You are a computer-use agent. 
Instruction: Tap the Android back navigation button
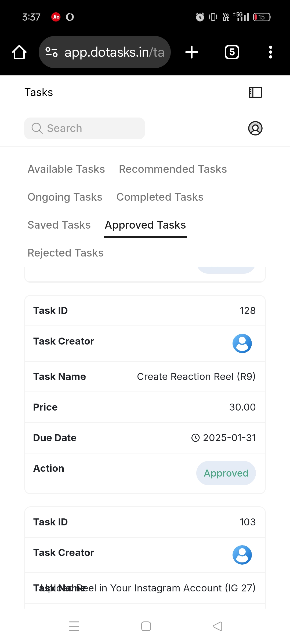(218, 626)
